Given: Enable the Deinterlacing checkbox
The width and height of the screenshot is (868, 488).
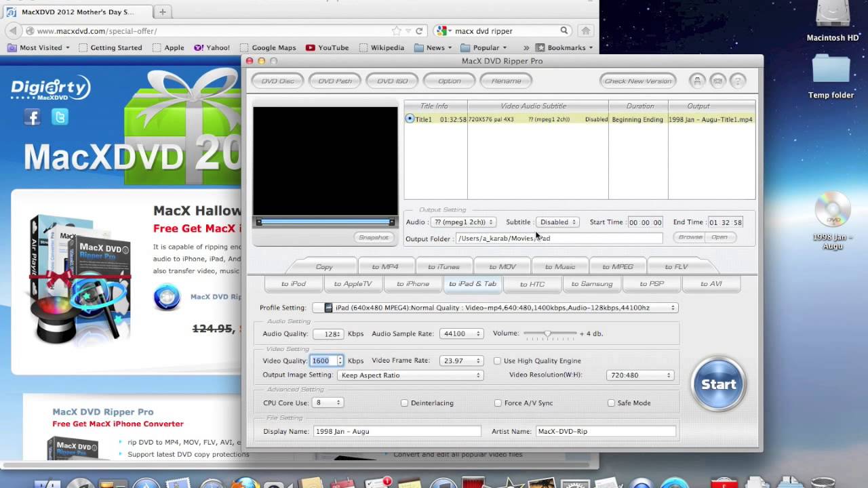Looking at the screenshot, I should point(404,403).
